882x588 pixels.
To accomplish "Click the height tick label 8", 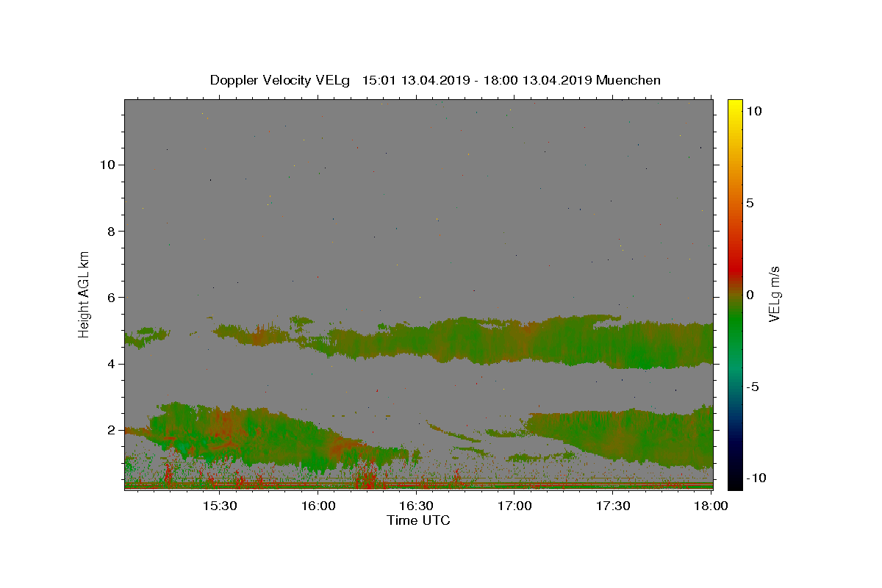I will point(110,231).
